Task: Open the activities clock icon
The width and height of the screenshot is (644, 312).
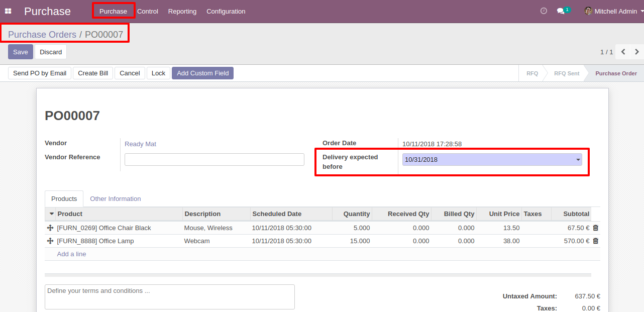Action: (544, 11)
